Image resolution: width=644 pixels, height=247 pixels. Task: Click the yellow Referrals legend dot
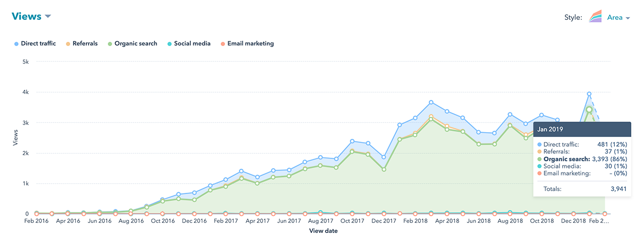[67, 44]
